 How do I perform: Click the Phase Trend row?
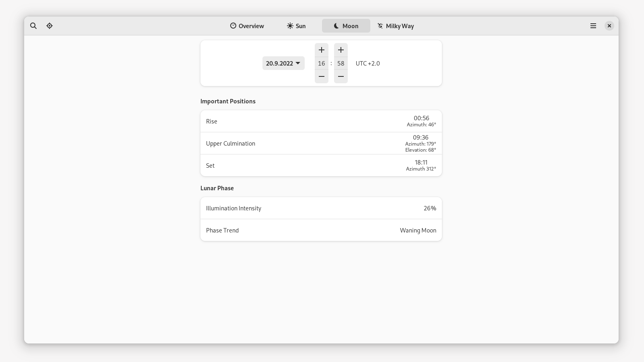point(321,230)
